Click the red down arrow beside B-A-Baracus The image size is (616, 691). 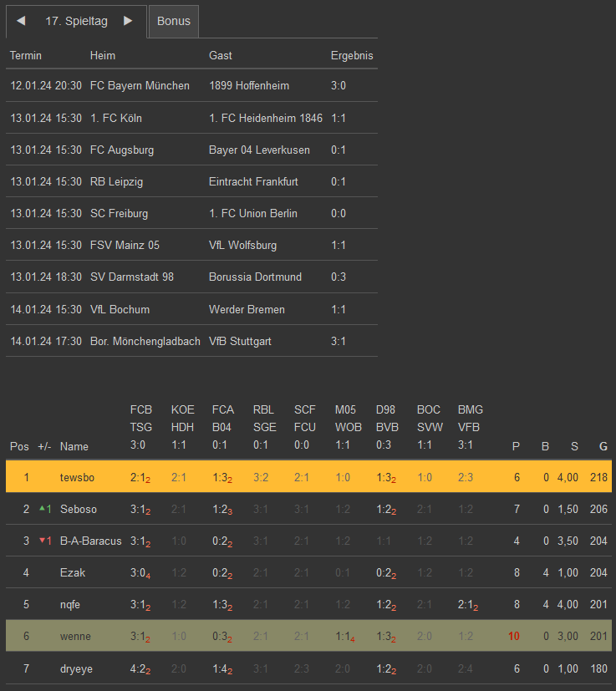[43, 541]
